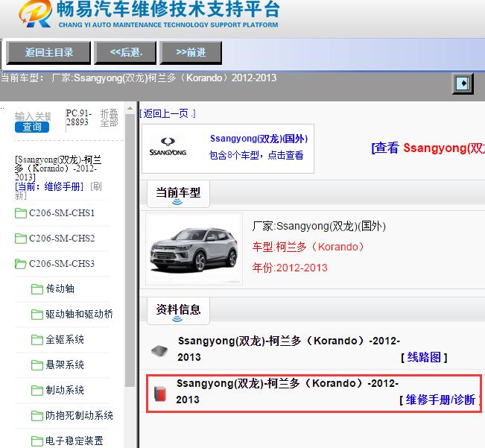The width and height of the screenshot is (485, 448).
Task: Click the sidebar vertical scrollbar thumb
Action: pyautogui.click(x=130, y=250)
